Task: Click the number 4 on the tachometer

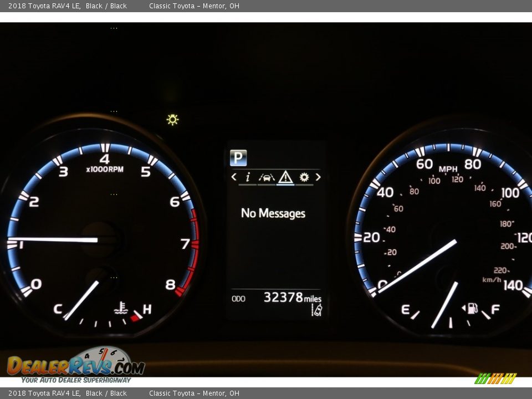Action: [105, 159]
